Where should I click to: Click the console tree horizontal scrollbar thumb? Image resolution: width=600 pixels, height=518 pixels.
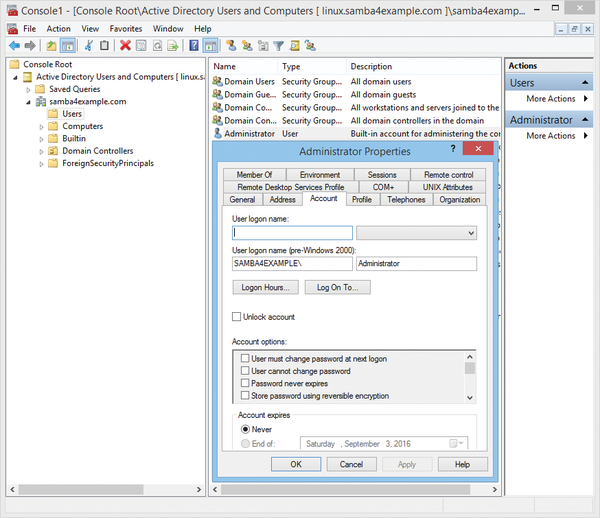[x=81, y=489]
